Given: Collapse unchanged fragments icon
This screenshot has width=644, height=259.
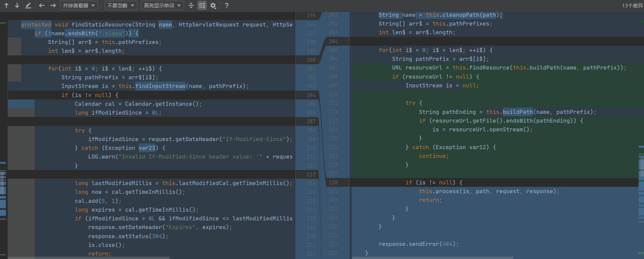Looking at the screenshot, I should click(191, 5).
